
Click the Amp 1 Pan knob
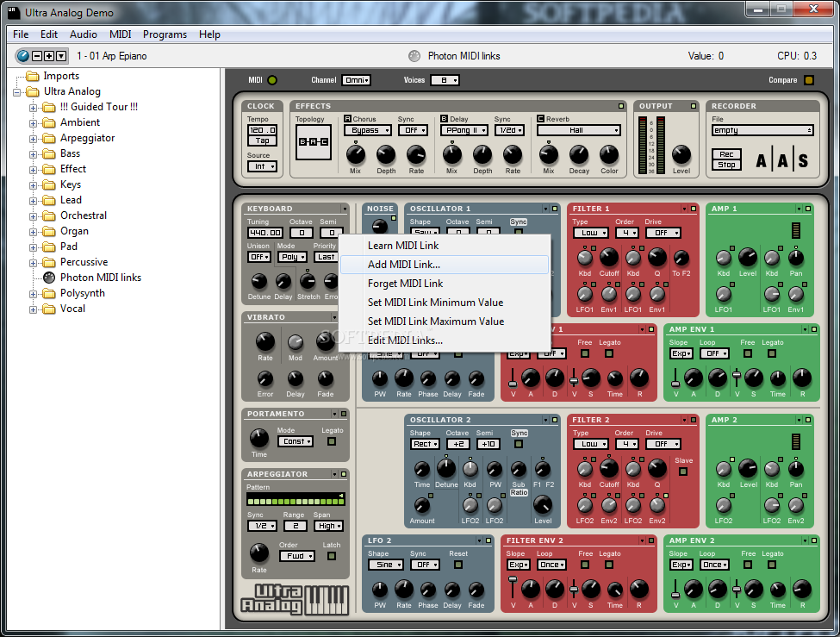point(795,258)
